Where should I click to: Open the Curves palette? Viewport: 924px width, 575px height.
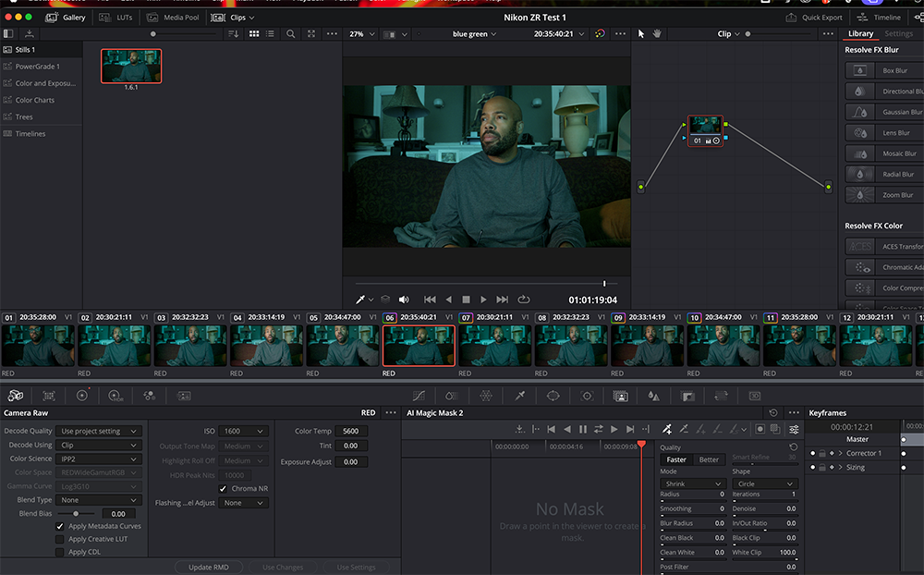point(418,395)
